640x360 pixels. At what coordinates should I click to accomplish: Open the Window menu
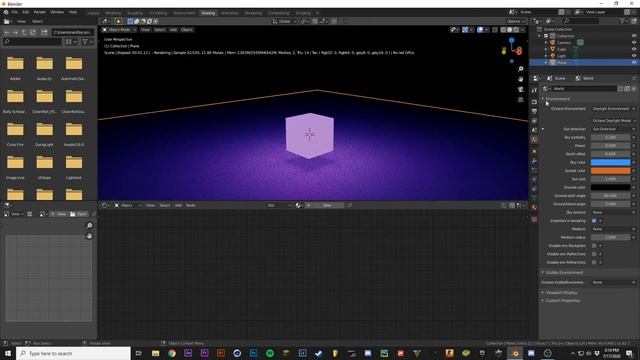click(57, 12)
